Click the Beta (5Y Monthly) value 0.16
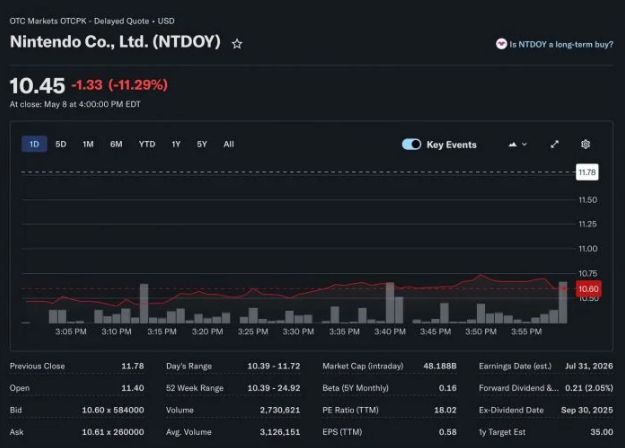This screenshot has width=625, height=448. [448, 388]
